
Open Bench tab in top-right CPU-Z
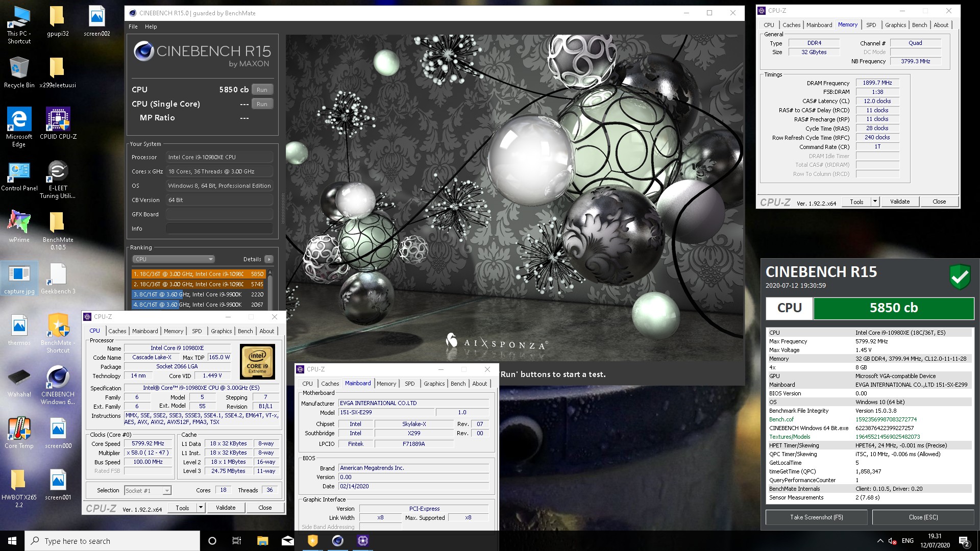919,25
